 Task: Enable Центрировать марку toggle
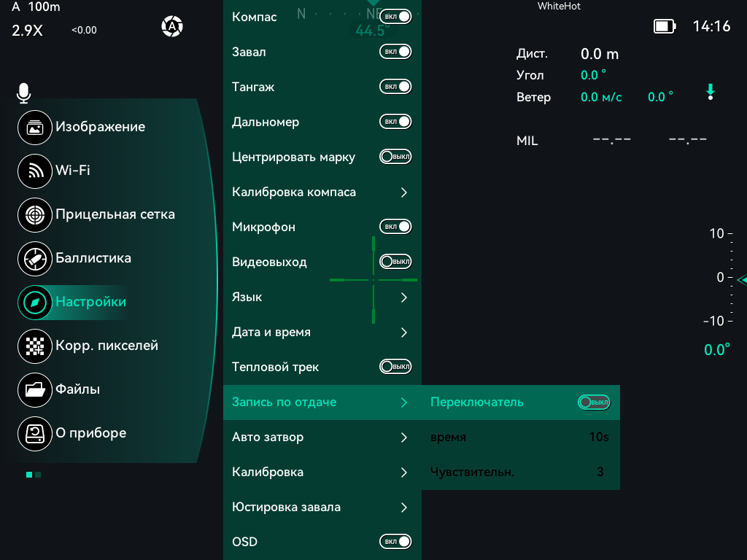tap(395, 157)
